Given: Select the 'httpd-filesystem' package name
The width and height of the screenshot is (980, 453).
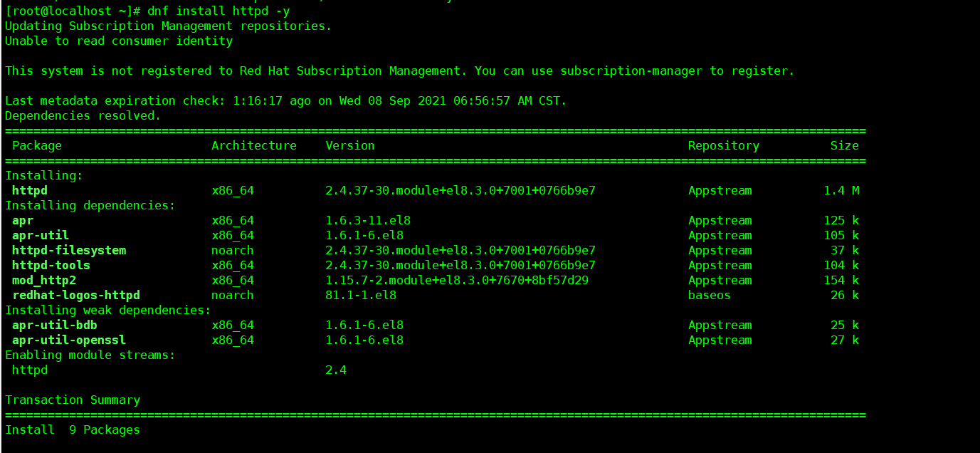Looking at the screenshot, I should click(69, 251).
